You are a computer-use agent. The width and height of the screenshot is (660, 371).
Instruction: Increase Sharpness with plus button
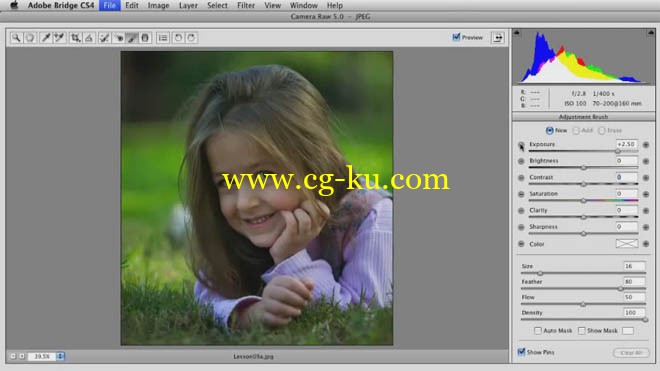(646, 227)
